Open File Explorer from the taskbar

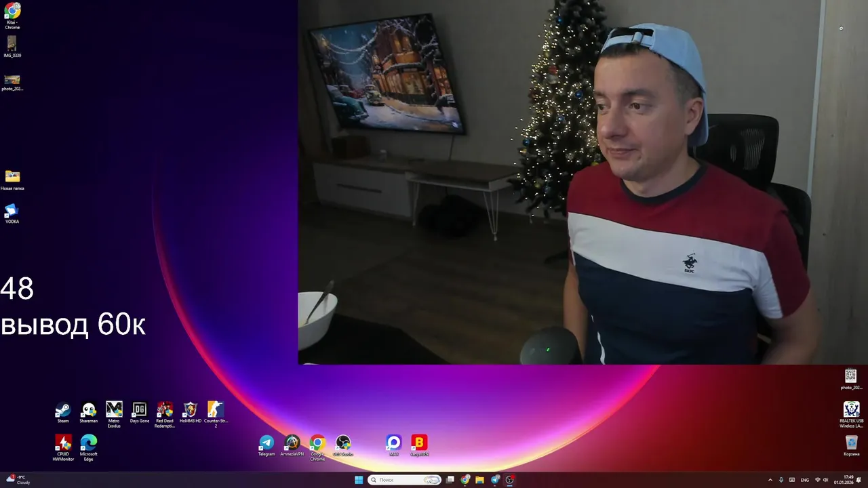point(480,480)
